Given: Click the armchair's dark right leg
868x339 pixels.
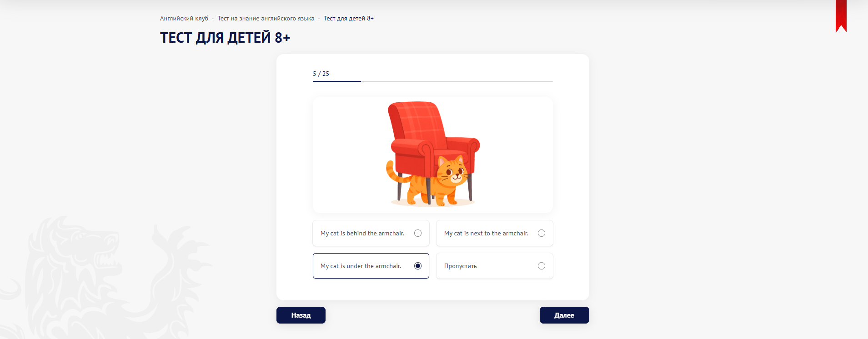Looking at the screenshot, I should click(471, 189).
